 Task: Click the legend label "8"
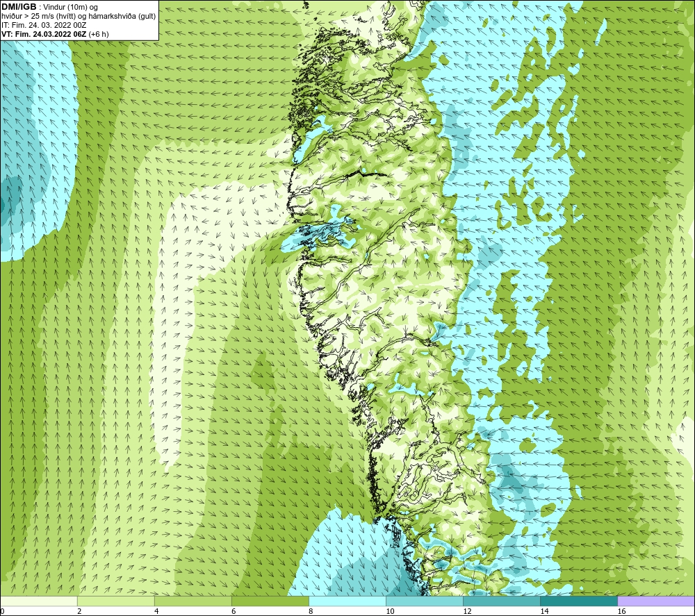(311, 612)
